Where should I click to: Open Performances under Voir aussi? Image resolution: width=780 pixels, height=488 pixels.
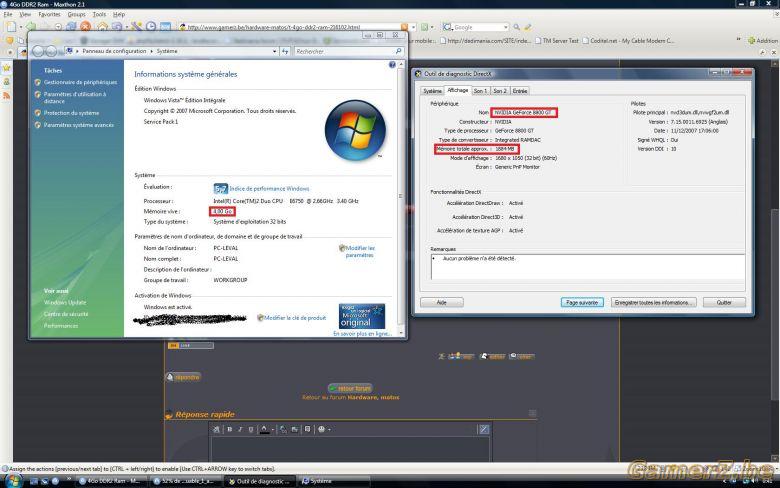61,326
